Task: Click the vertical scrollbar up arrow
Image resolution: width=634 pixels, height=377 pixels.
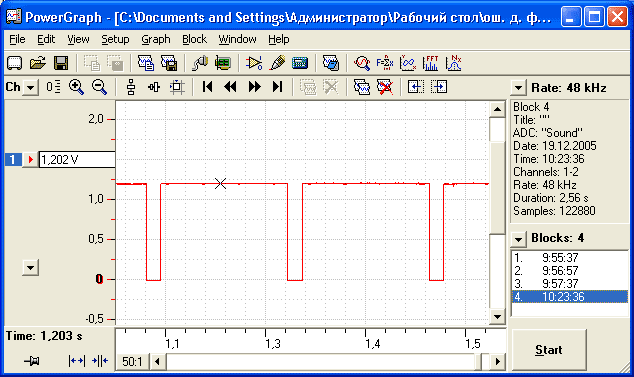Action: pyautogui.click(x=497, y=109)
